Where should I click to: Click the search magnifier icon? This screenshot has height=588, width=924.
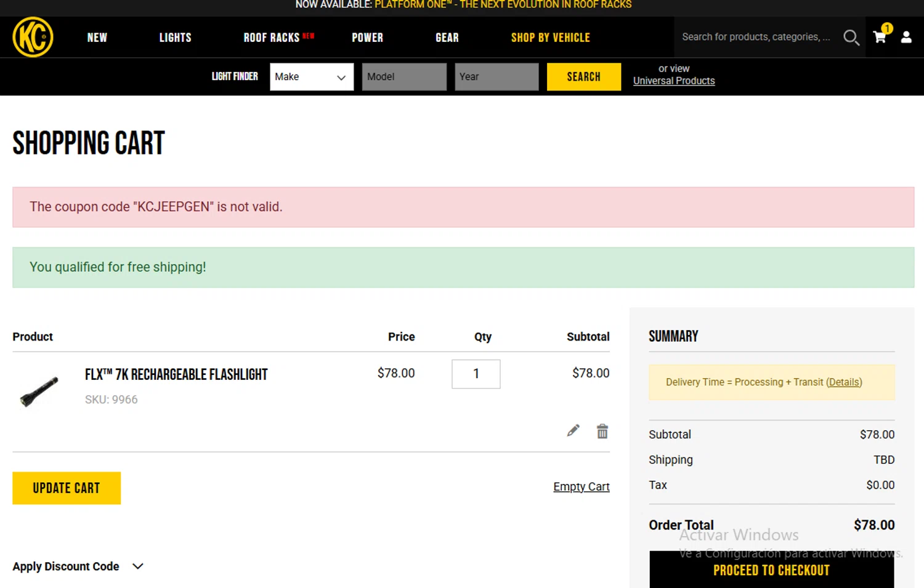[851, 38]
